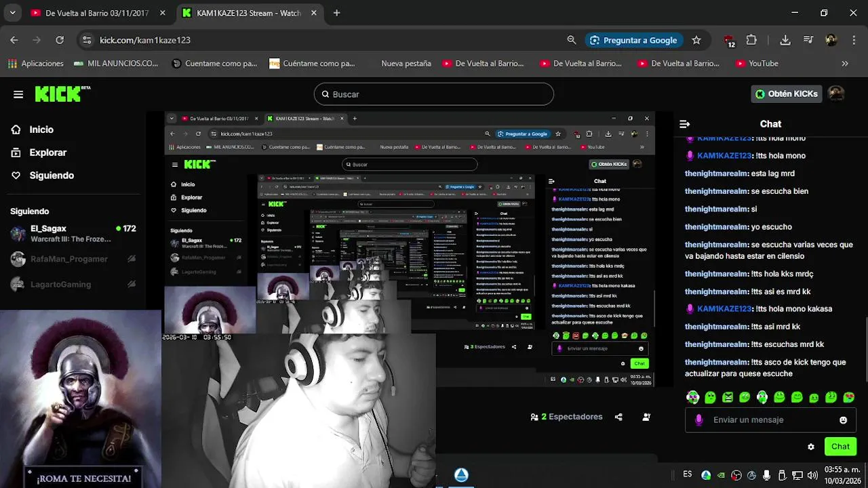
Task: Bookmark this page with the star
Action: click(696, 40)
